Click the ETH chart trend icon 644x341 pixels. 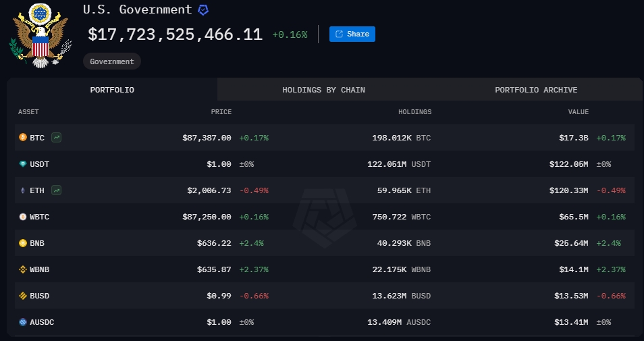point(56,190)
